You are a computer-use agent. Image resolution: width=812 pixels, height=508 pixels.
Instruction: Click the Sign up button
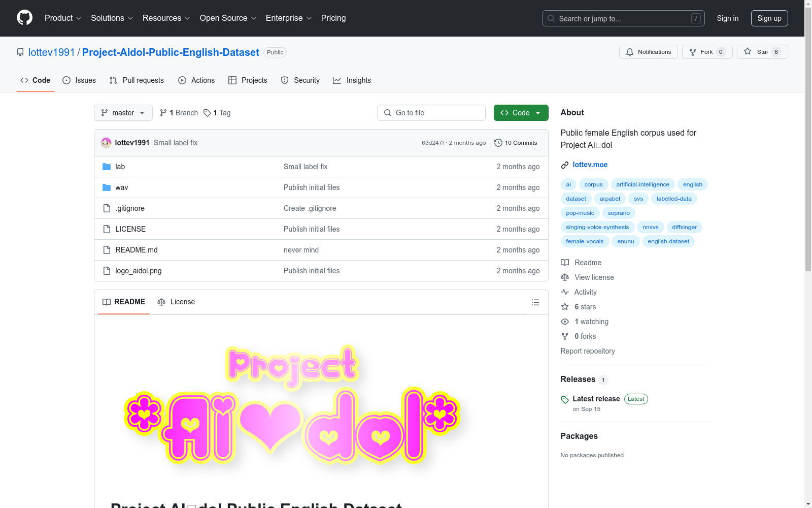point(769,18)
